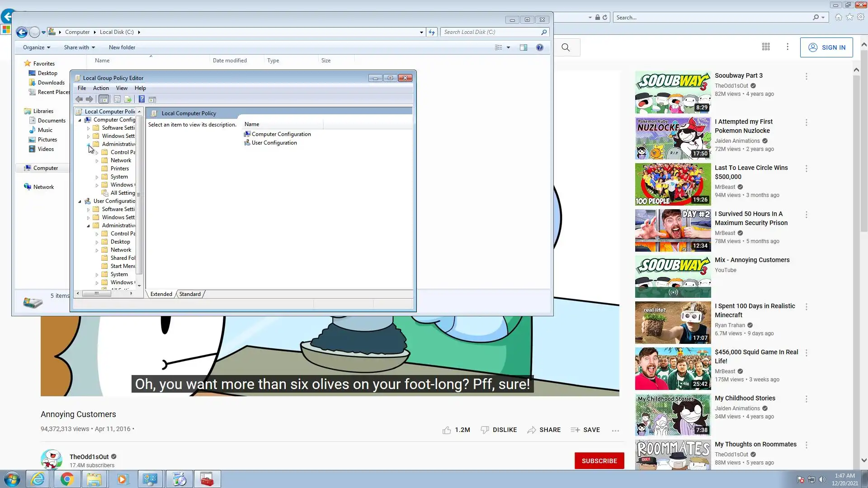Click the YouTube search magnifier icon
Image resolution: width=868 pixels, height=488 pixels.
pyautogui.click(x=566, y=47)
